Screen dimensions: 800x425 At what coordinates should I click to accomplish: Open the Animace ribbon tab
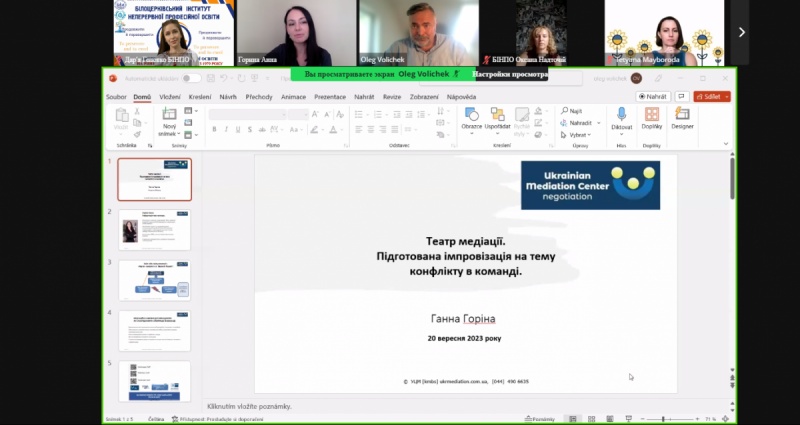click(293, 97)
